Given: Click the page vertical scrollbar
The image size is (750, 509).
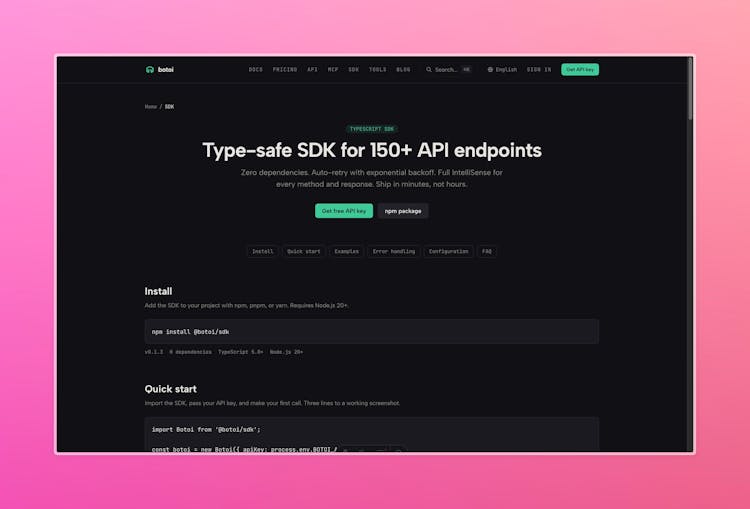Looking at the screenshot, I should (x=690, y=90).
